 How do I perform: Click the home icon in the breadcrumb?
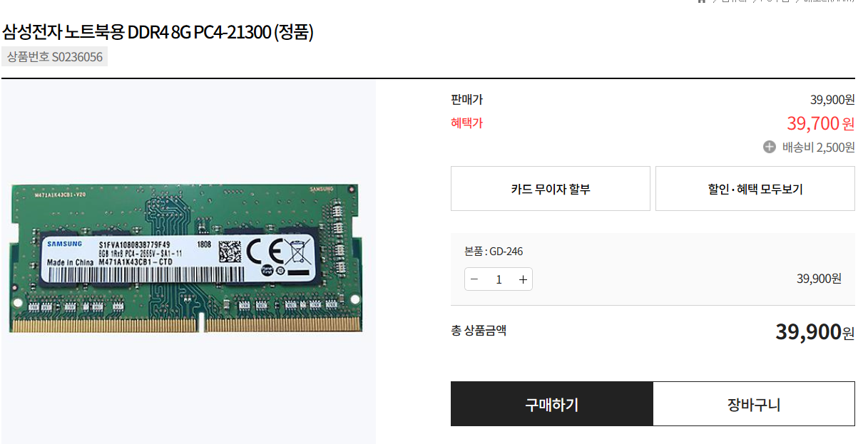702,1
